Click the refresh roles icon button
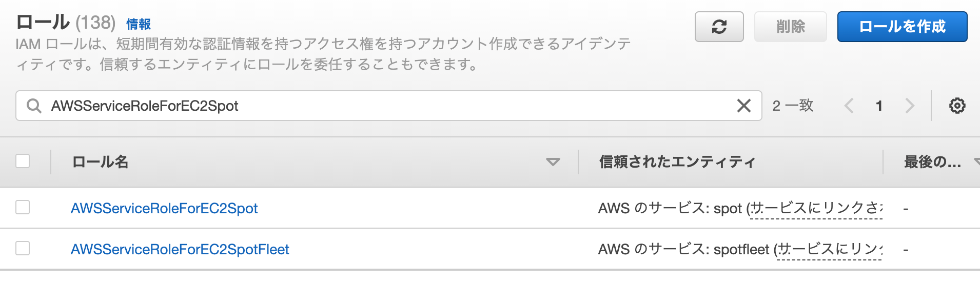 click(x=719, y=27)
